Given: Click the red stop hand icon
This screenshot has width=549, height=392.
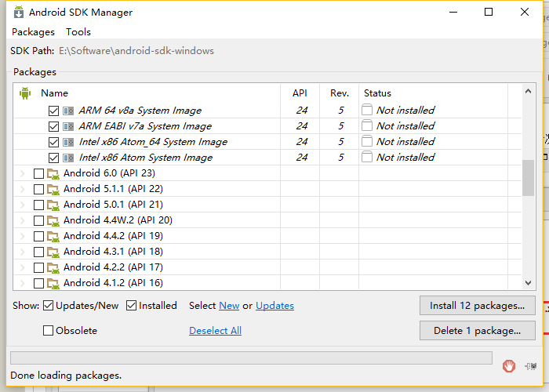Looking at the screenshot, I should pos(509,366).
